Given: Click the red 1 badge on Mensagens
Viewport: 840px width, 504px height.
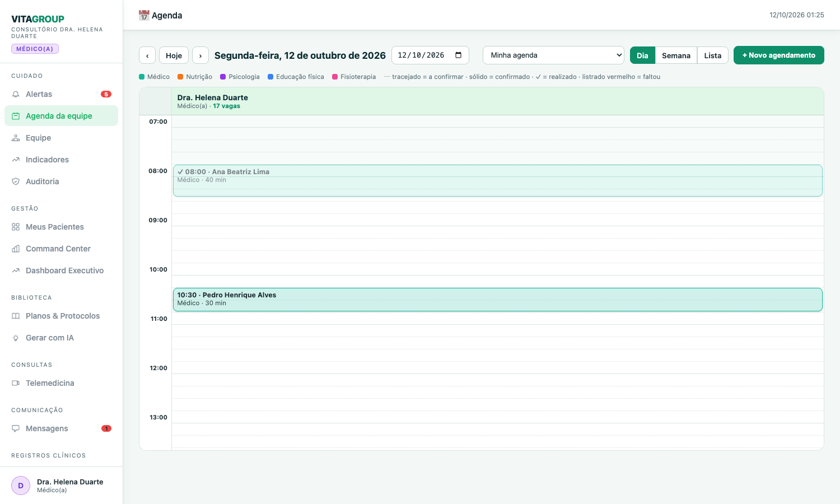Looking at the screenshot, I should pos(106,428).
